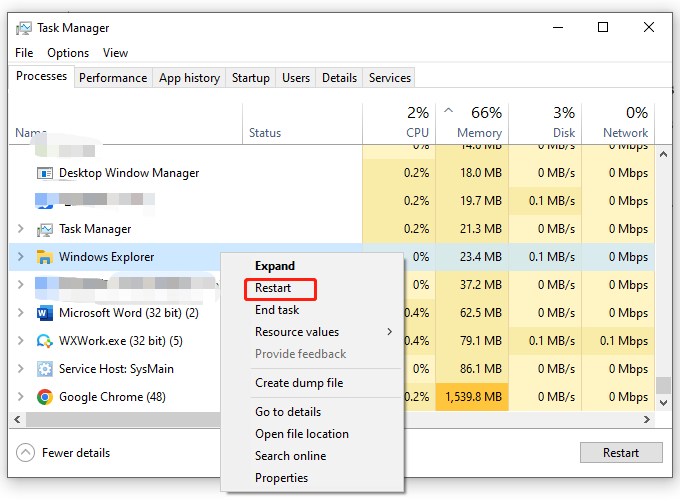The height and width of the screenshot is (501, 680).
Task: Click the WXWork.exe process icon
Action: click(45, 341)
